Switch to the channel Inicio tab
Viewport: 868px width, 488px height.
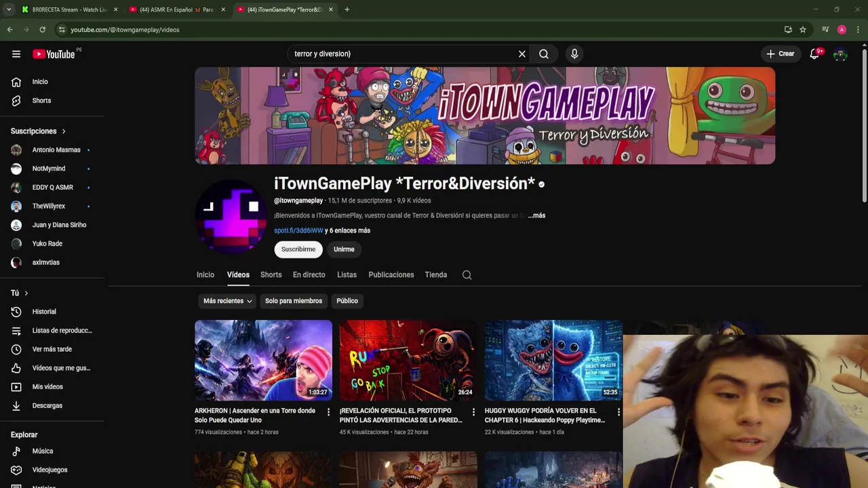click(x=205, y=275)
